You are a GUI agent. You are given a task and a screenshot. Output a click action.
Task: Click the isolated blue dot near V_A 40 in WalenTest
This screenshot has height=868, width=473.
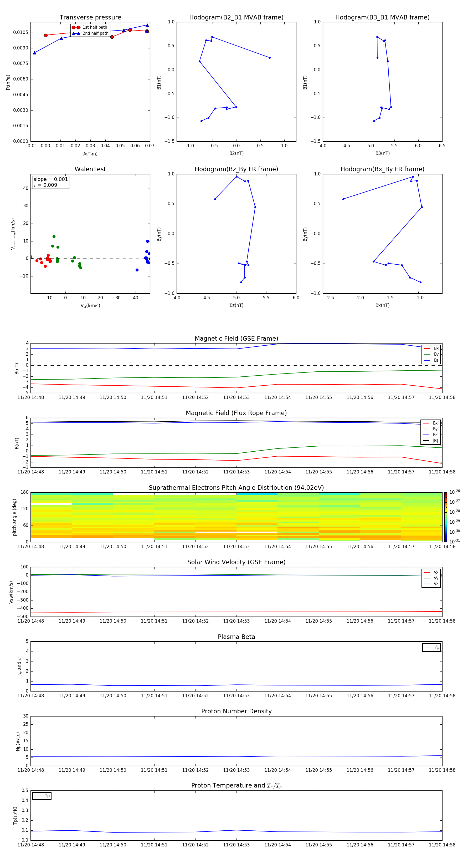point(137,270)
